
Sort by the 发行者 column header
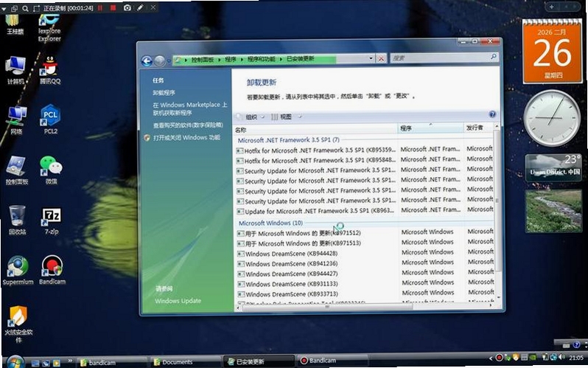[479, 128]
